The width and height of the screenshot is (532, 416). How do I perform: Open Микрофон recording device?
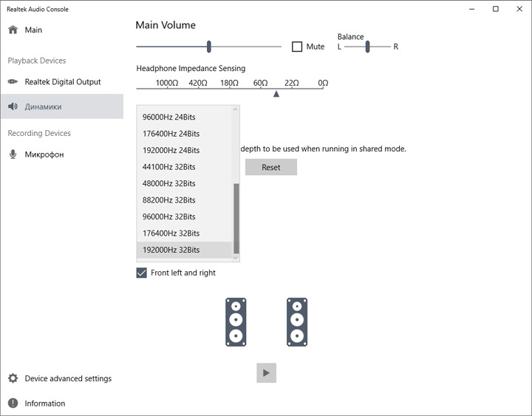point(62,154)
